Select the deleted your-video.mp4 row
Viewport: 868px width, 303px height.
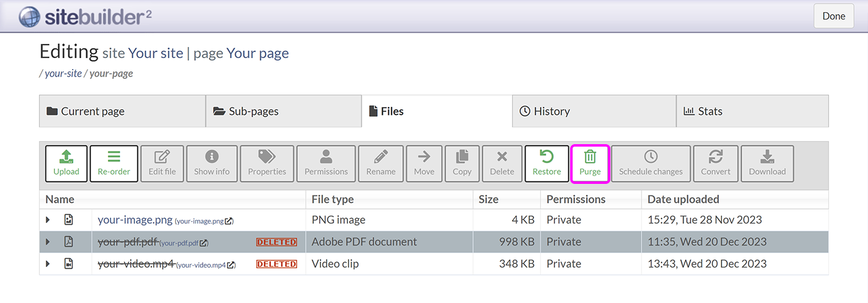pos(391,264)
